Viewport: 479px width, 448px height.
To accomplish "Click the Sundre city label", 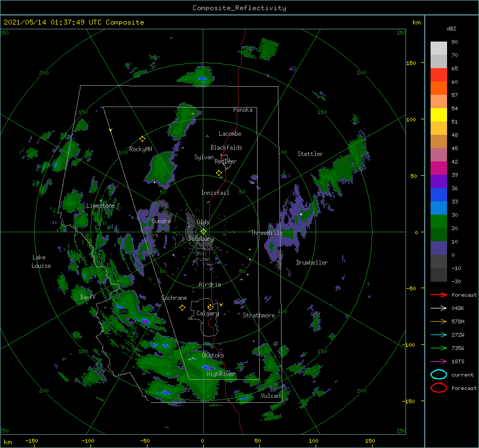I will 161,221.
